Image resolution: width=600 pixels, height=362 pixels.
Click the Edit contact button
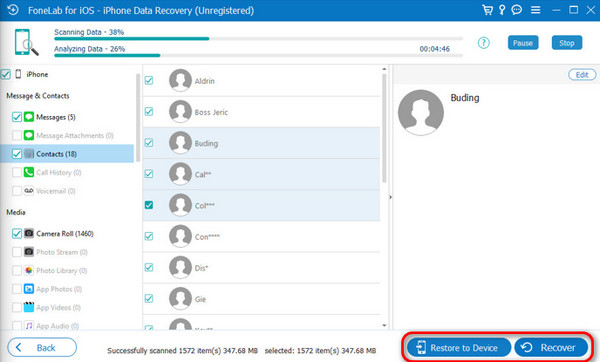(582, 75)
